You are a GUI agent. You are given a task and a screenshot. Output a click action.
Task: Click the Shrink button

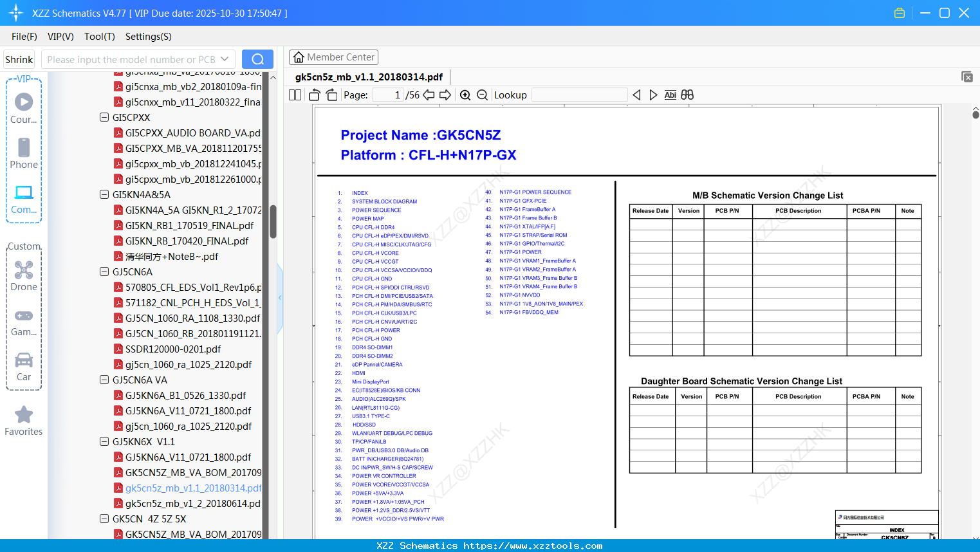[x=19, y=59]
